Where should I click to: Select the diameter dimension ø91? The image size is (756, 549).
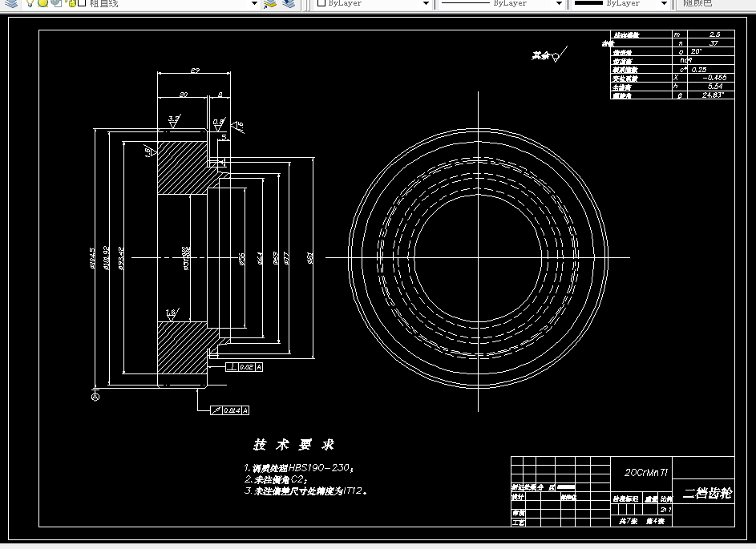310,258
